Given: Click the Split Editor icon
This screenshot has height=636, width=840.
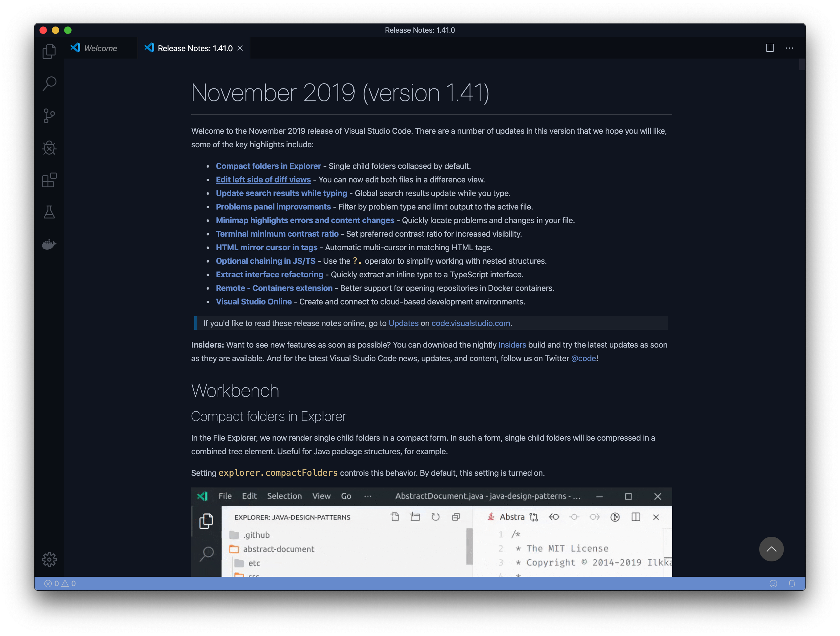Looking at the screenshot, I should point(770,48).
